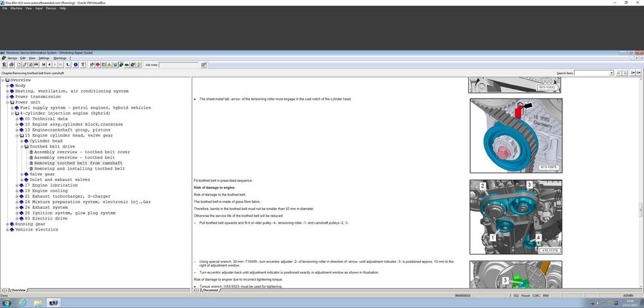Open Search item dropdown arrow

click(x=612, y=73)
